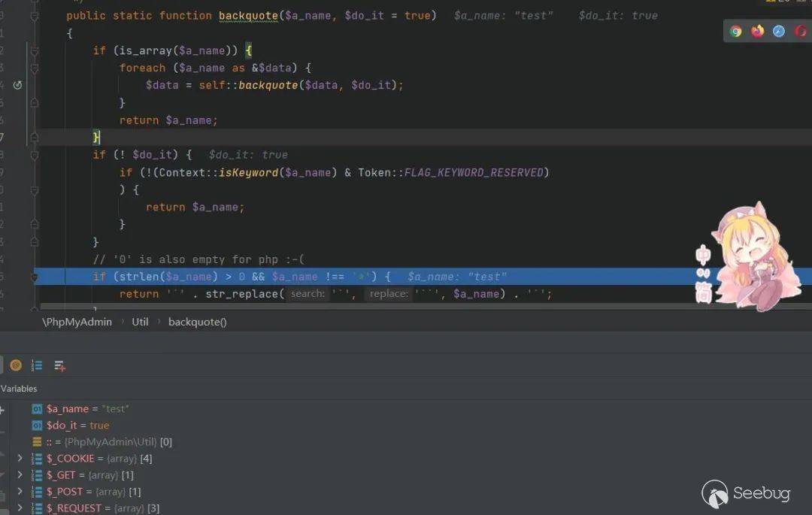Viewport: 812px width, 515px height.
Task: Click the add watch icon with red plus
Action: tap(59, 366)
